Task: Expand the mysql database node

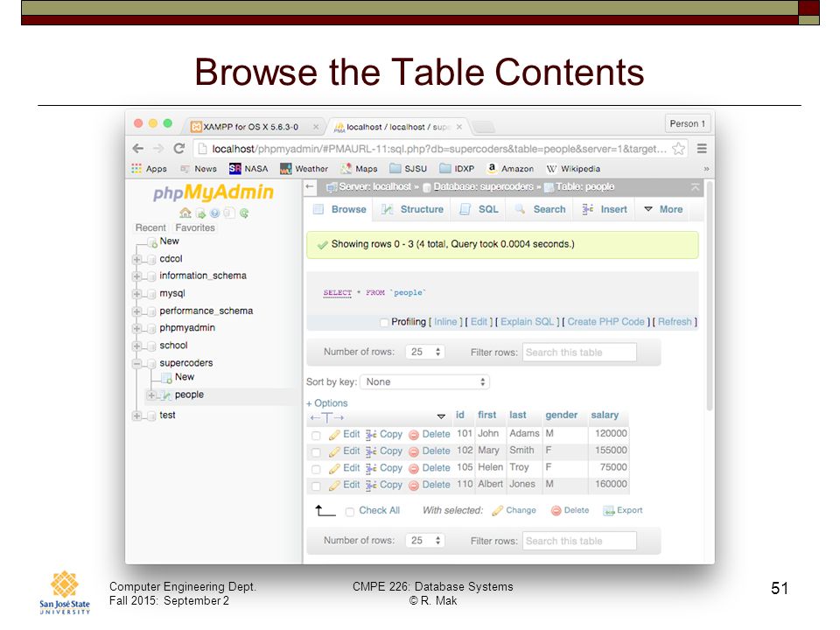Action: [x=136, y=294]
